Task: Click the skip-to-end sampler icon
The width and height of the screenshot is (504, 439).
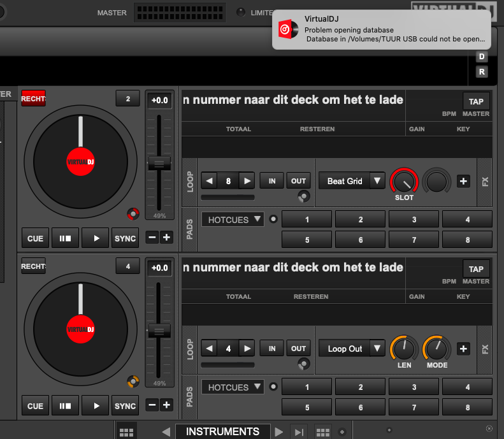Action: 299,432
